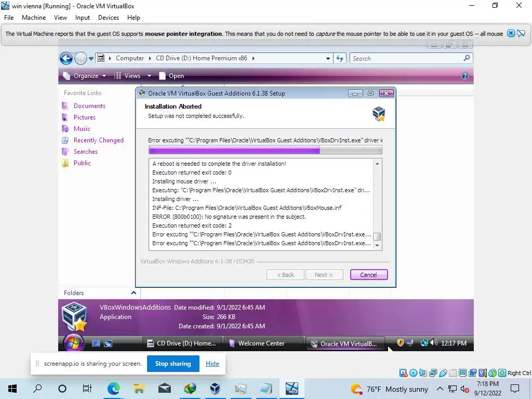The image size is (532, 399).
Task: Click VirtualBox Manager cube on host taskbar
Action: (x=215, y=389)
